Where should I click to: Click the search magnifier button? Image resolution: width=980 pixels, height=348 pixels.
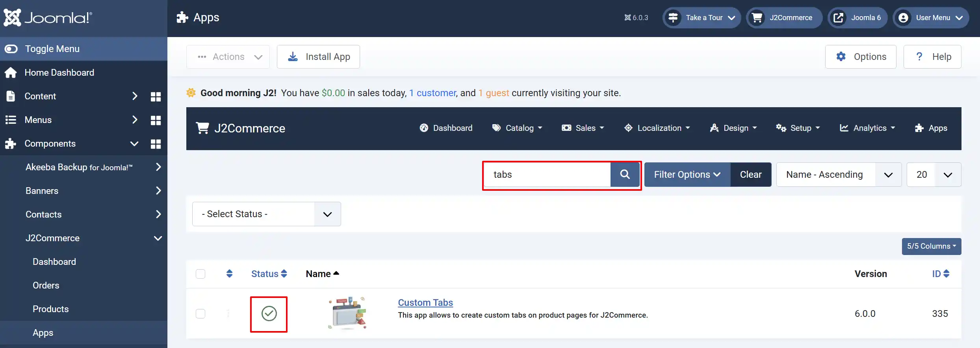(x=625, y=175)
